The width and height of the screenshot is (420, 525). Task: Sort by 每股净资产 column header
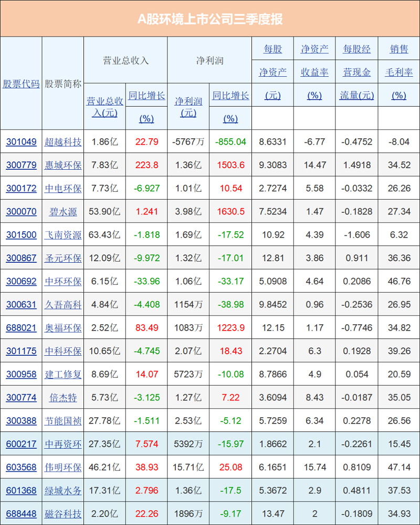pyautogui.click(x=272, y=72)
